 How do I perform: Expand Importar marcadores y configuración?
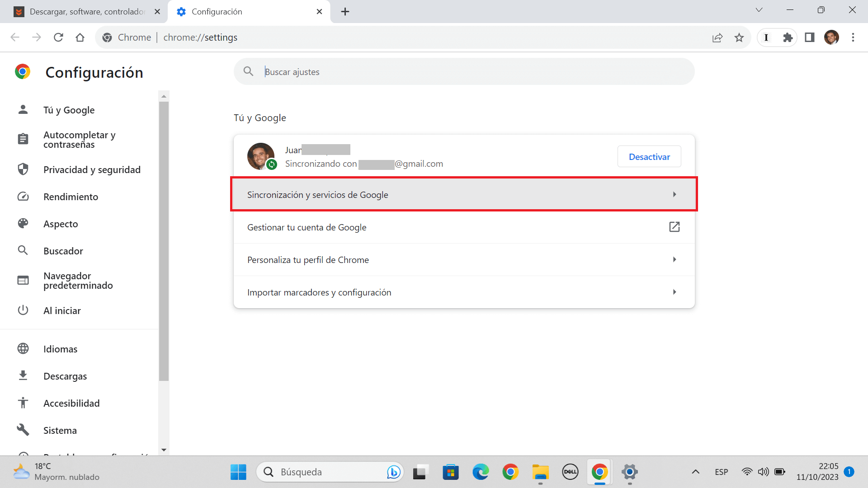(464, 292)
